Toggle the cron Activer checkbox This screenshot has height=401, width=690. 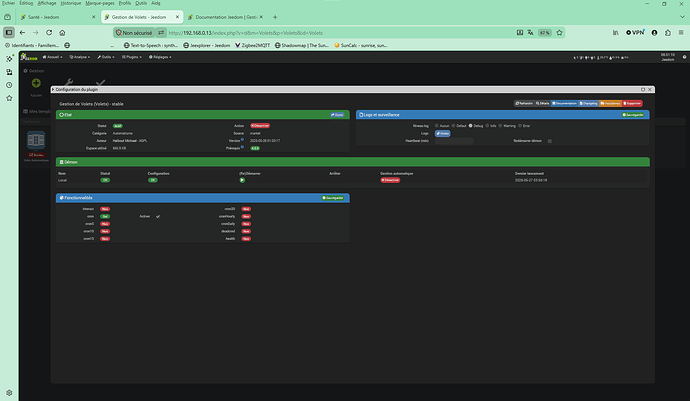[x=158, y=217]
